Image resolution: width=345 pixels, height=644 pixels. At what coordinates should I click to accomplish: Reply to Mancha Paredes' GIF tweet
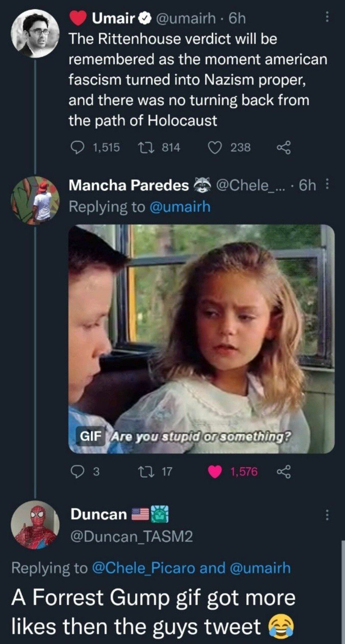coord(77,472)
